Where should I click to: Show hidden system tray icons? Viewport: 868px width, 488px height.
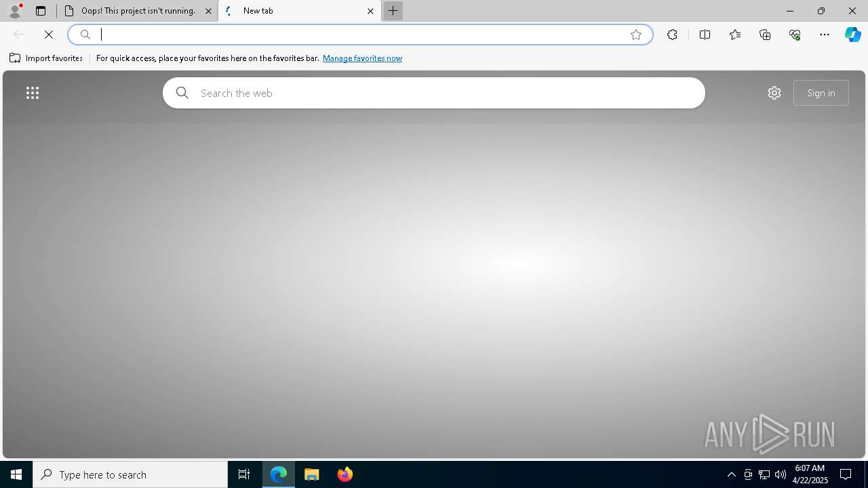coord(732,474)
